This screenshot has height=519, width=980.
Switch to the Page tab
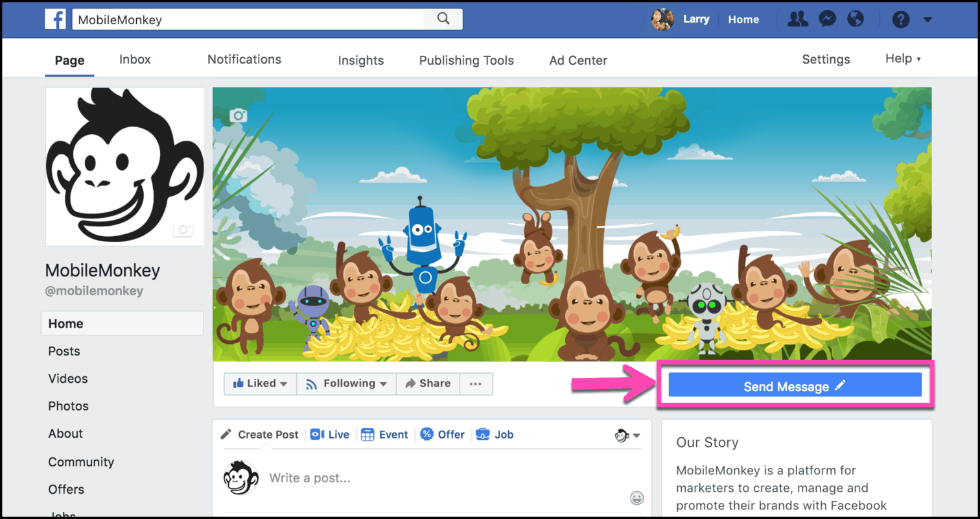click(x=69, y=60)
